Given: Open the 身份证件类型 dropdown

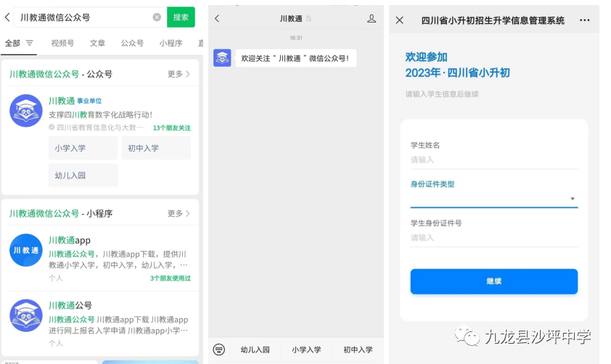Looking at the screenshot, I should [x=493, y=199].
